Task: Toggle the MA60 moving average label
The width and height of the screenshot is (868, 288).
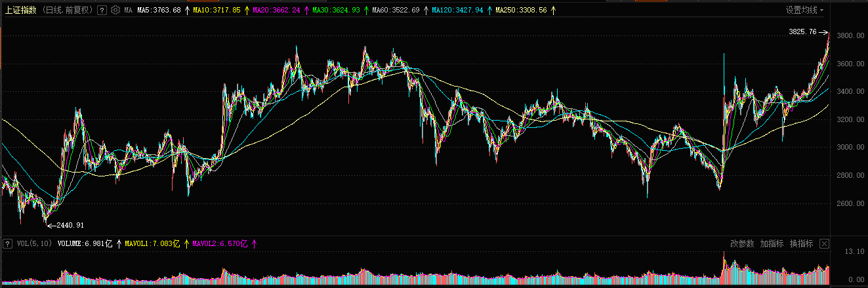Action: pos(396,10)
